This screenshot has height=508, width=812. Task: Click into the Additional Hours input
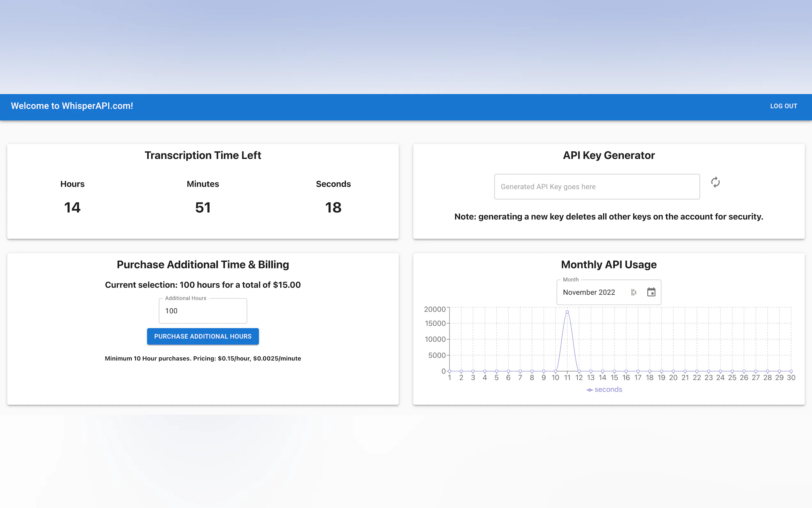pos(203,311)
